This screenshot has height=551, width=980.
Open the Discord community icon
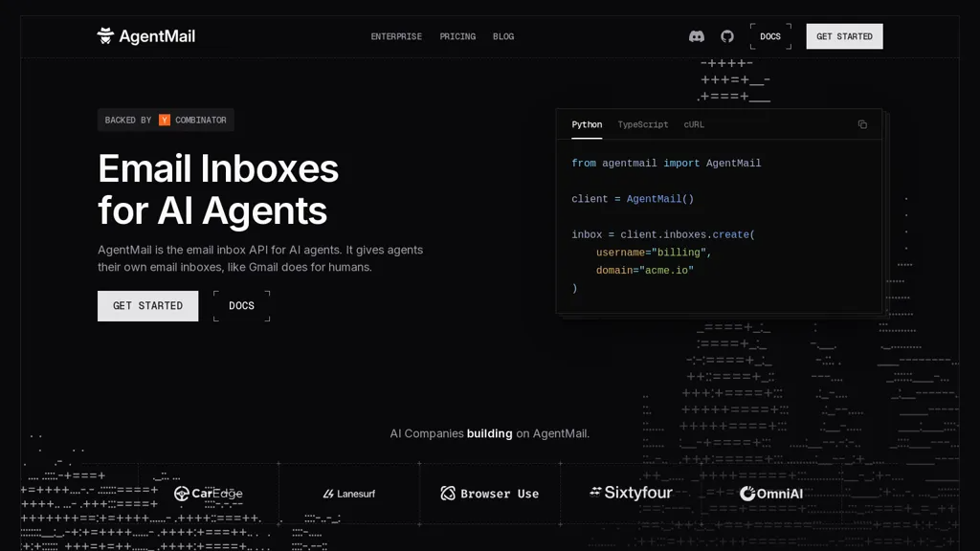tap(697, 36)
